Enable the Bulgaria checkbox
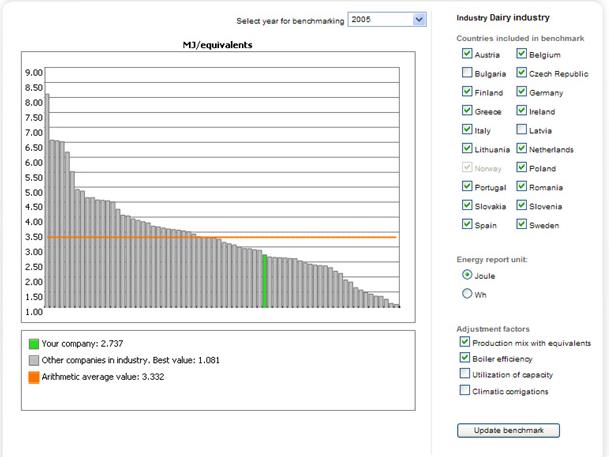This screenshot has width=609, height=457. click(x=467, y=72)
